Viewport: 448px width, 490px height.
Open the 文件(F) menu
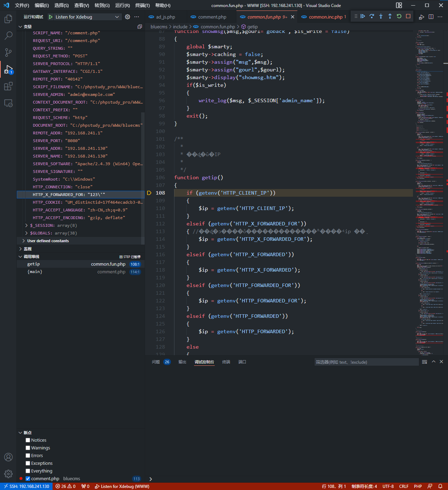pos(22,5)
